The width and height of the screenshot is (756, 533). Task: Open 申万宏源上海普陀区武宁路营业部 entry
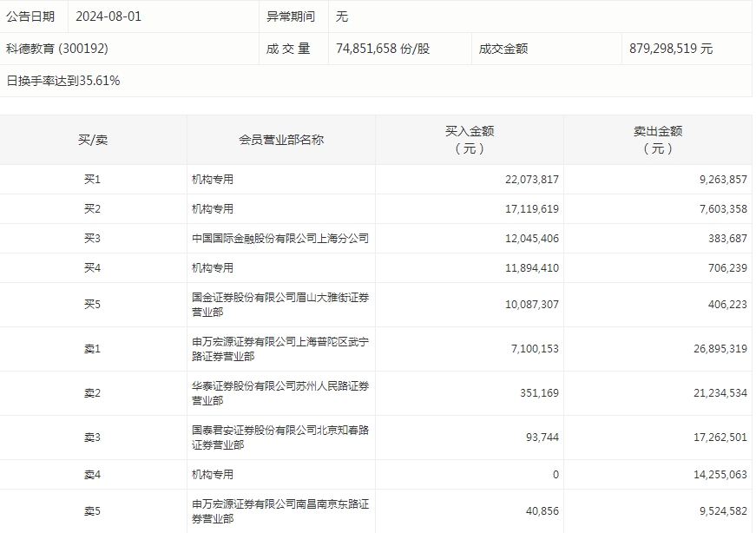pos(280,349)
